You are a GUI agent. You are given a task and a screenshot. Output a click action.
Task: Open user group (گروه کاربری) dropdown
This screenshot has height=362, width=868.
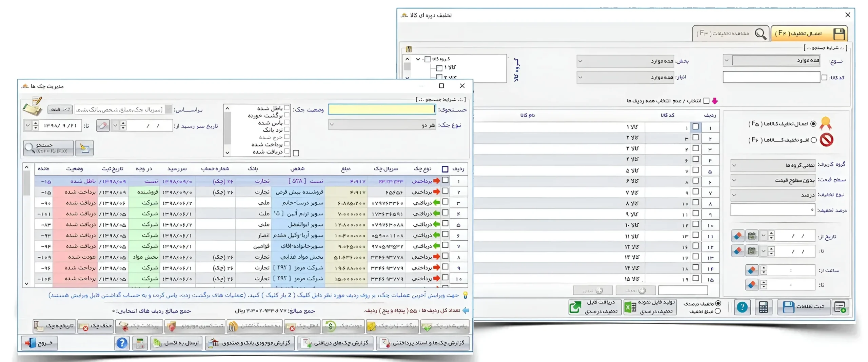(773, 165)
